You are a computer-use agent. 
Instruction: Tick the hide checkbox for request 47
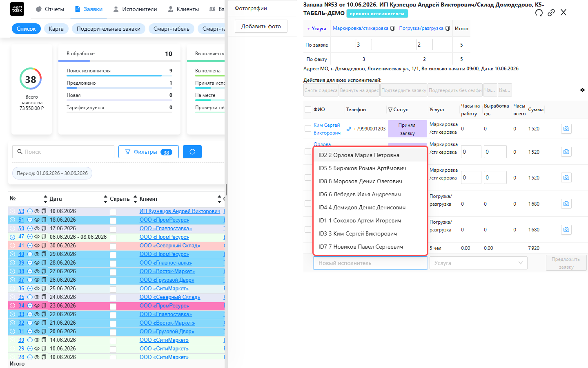[x=113, y=238]
